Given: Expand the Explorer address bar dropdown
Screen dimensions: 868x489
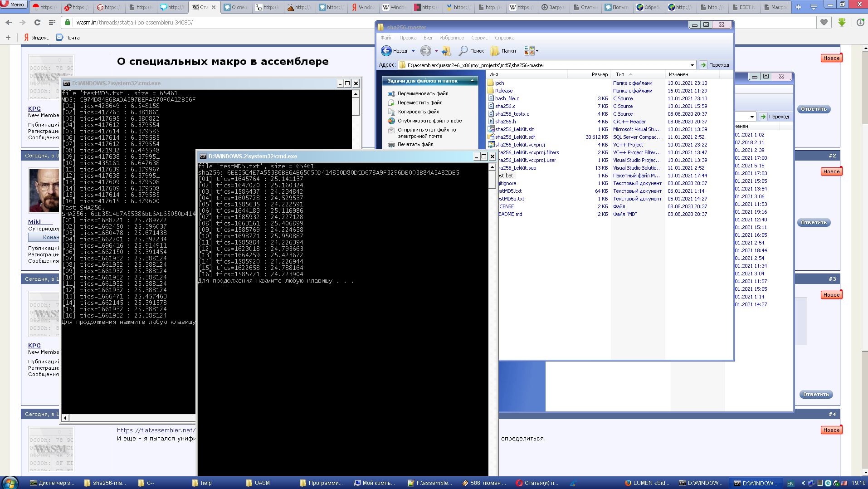Looking at the screenshot, I should [692, 65].
